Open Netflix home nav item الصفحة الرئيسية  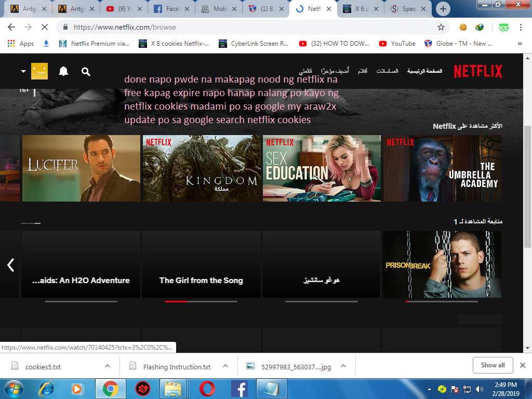pyautogui.click(x=424, y=71)
